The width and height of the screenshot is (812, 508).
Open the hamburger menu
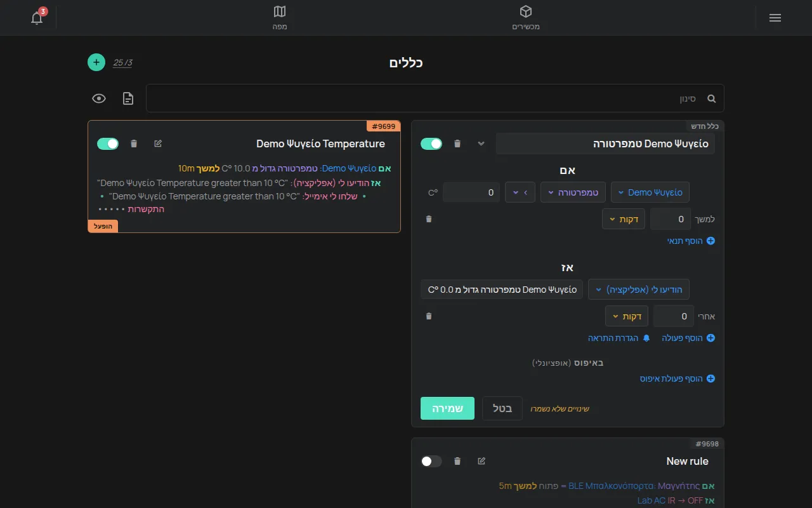(775, 18)
